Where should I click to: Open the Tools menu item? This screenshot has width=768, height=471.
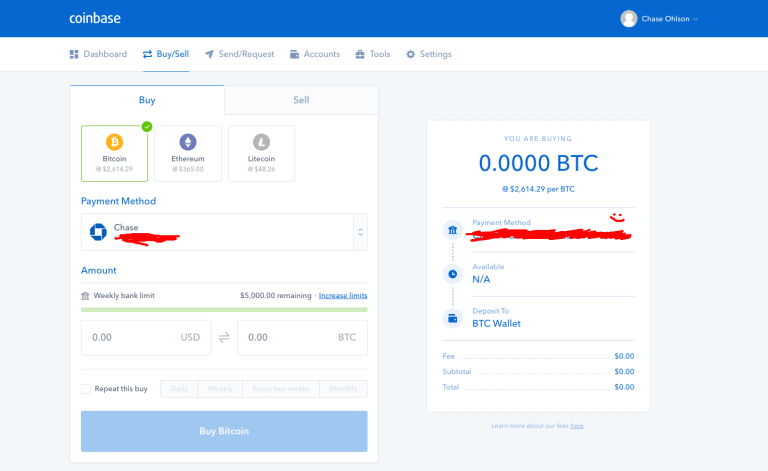373,54
